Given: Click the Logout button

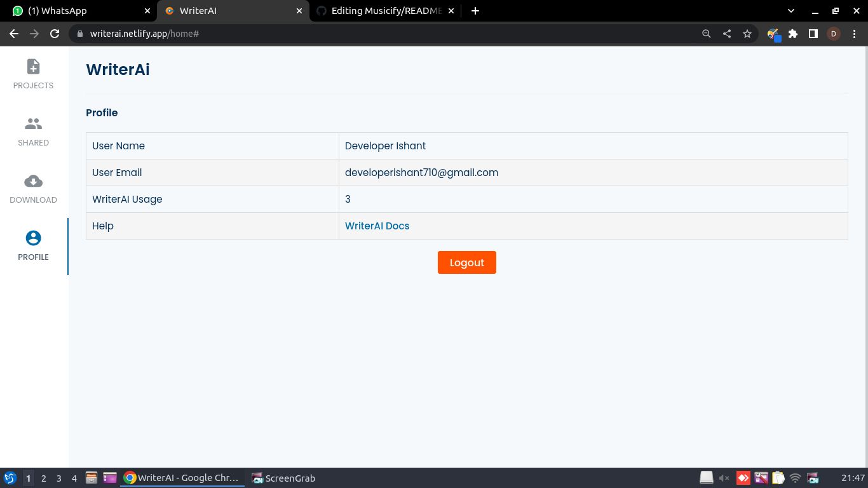Looking at the screenshot, I should coord(466,262).
